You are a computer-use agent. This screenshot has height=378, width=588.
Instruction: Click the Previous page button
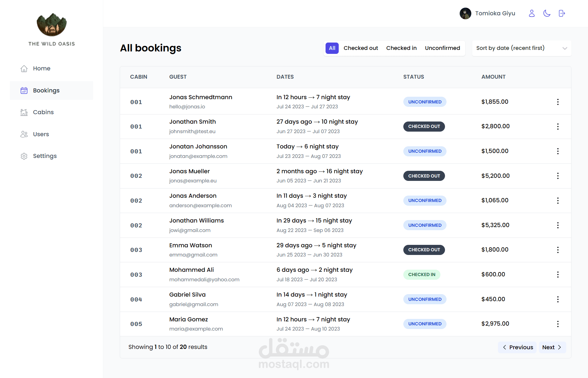click(517, 347)
